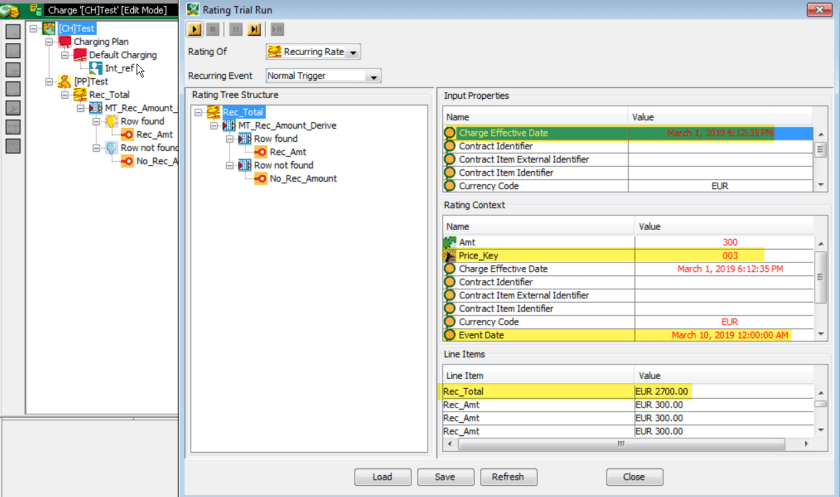The width and height of the screenshot is (840, 497).
Task: Collapse the Row found node in Rating Tree
Action: (230, 139)
